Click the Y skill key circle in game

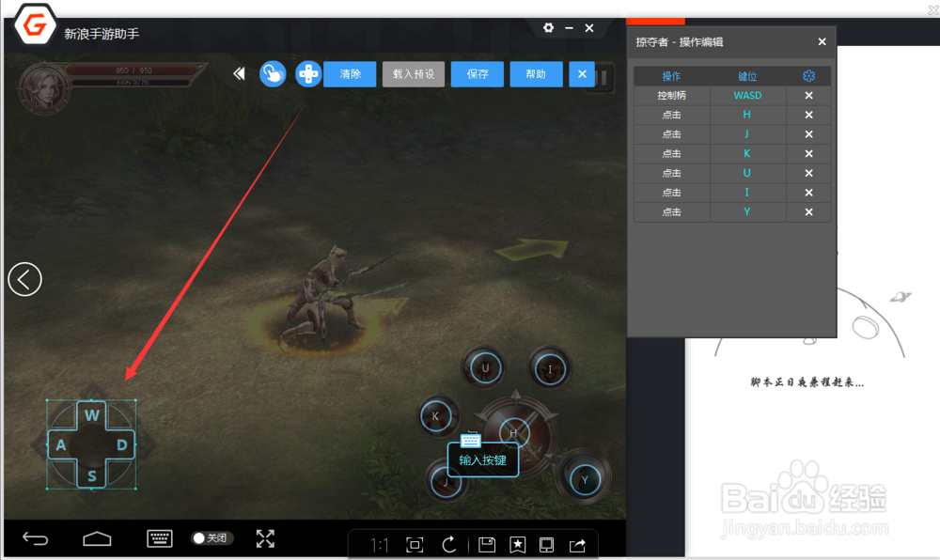pyautogui.click(x=585, y=479)
